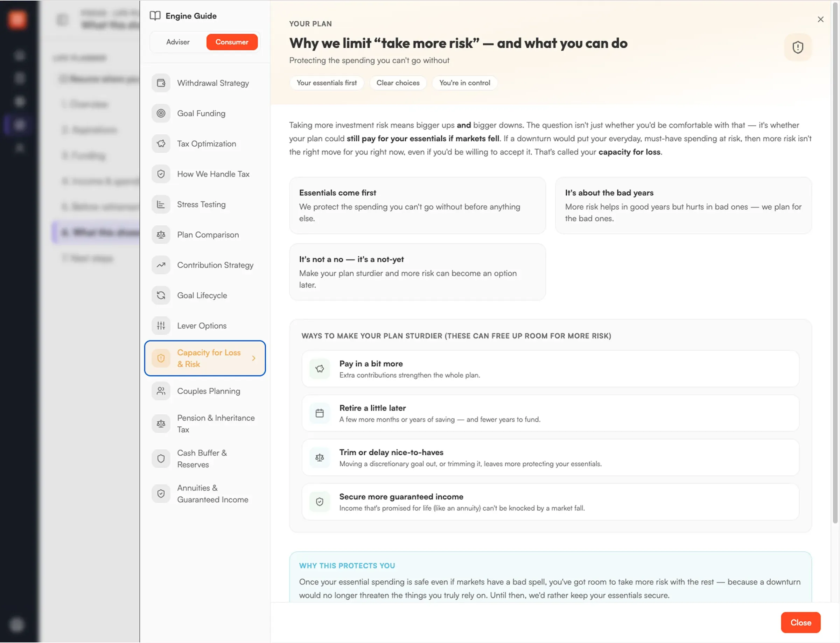Select the Goal Funding target icon
Image resolution: width=840 pixels, height=643 pixels.
tap(161, 113)
